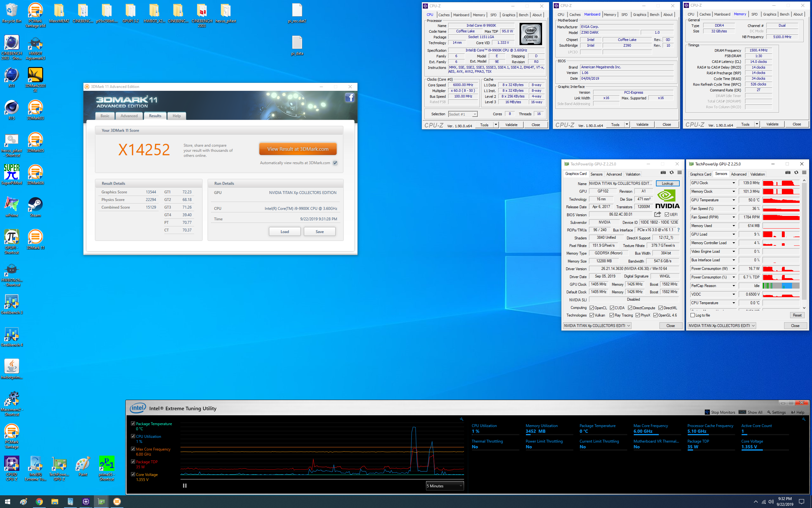Click the Facebook icon in 3DMark 11
Screen dimensions: 812x508
coord(349,98)
